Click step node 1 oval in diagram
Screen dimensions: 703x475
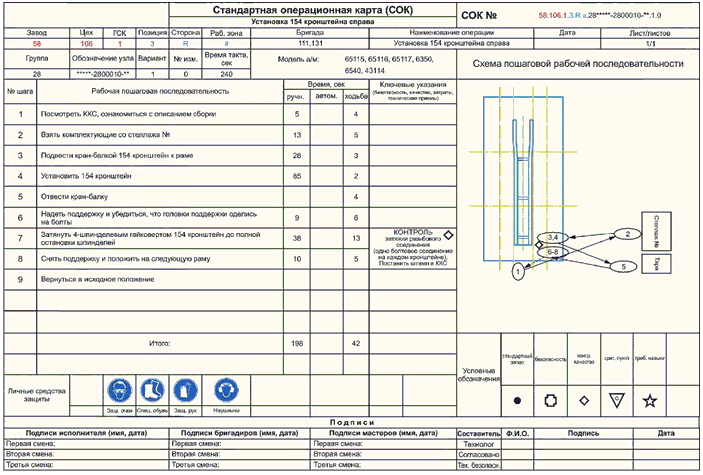click(x=516, y=270)
